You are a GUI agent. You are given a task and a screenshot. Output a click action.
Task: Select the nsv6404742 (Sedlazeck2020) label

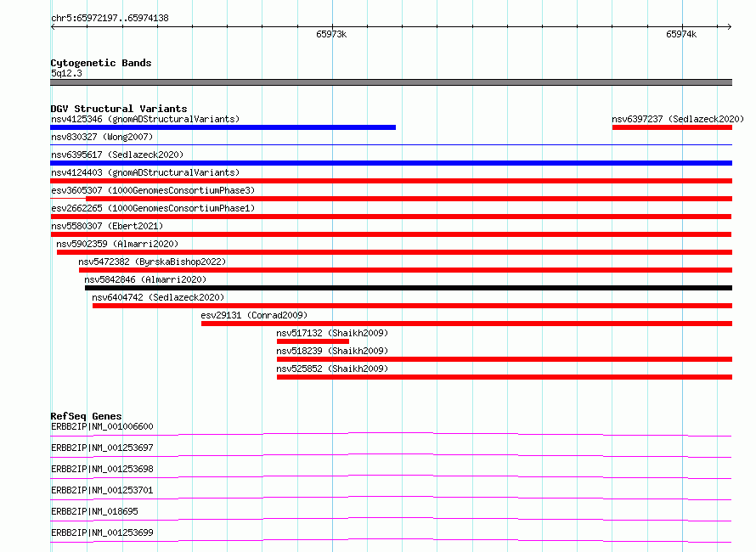click(158, 297)
